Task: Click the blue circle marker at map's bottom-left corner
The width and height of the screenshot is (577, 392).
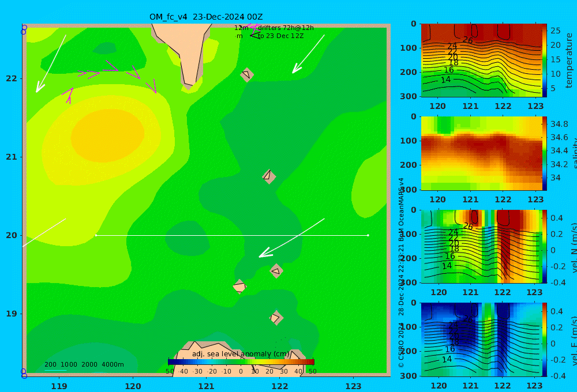Action: click(x=24, y=374)
